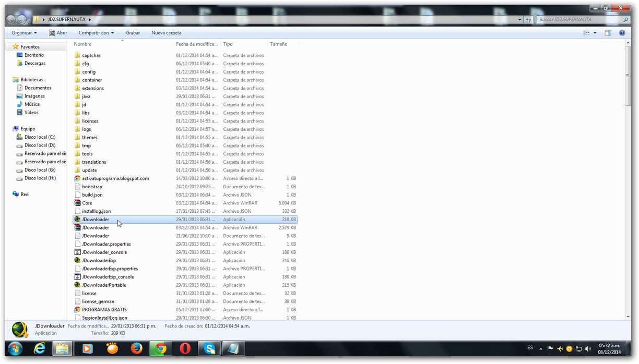Image resolution: width=639 pixels, height=364 pixels.
Task: Select the license_german text document
Action: 185,301
